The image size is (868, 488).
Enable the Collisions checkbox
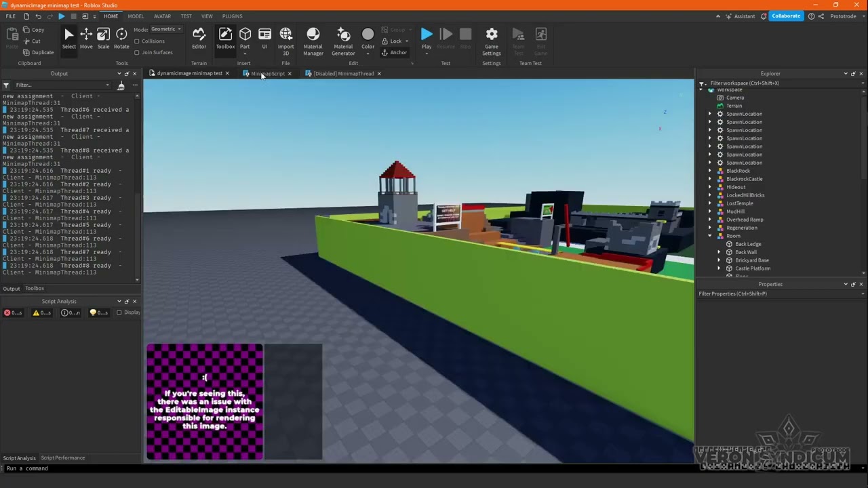[x=137, y=41]
